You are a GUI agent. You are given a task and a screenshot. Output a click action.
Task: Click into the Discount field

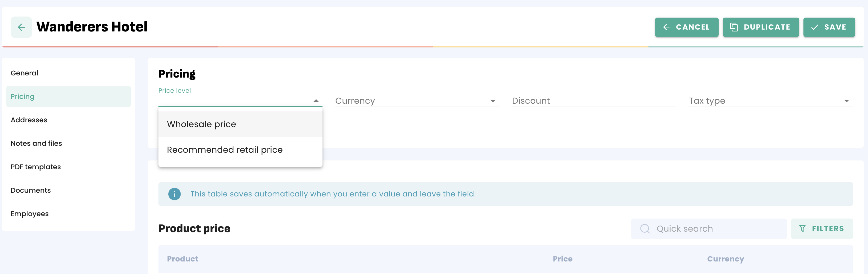tap(593, 101)
